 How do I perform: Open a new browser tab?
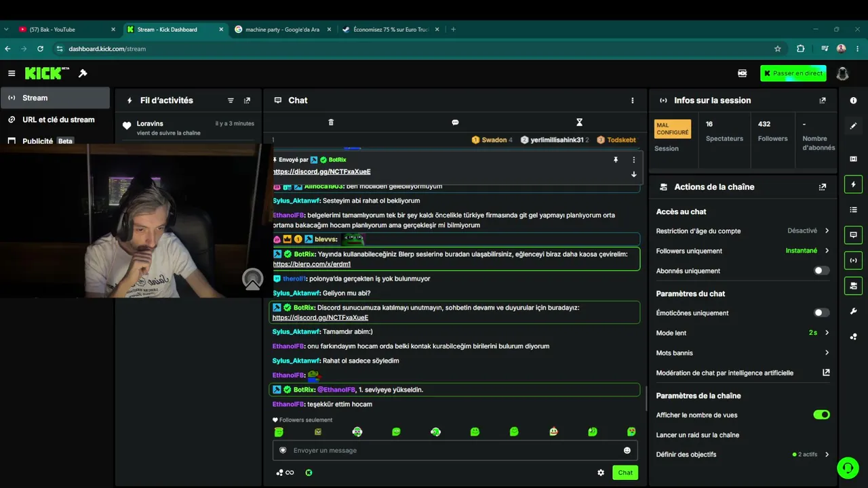tap(453, 29)
